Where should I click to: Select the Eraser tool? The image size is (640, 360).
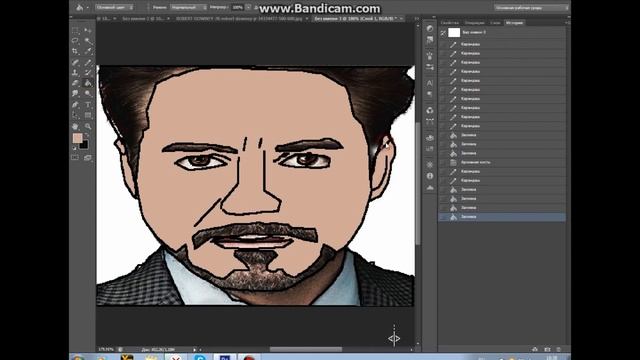(76, 83)
